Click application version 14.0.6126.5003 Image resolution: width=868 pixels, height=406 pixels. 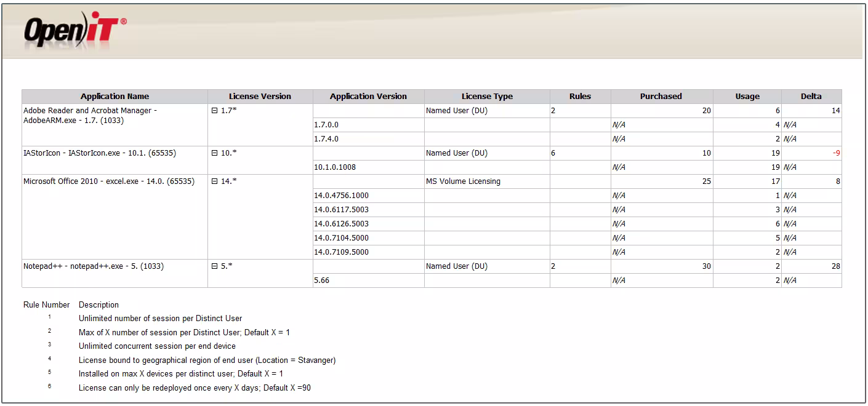(341, 224)
